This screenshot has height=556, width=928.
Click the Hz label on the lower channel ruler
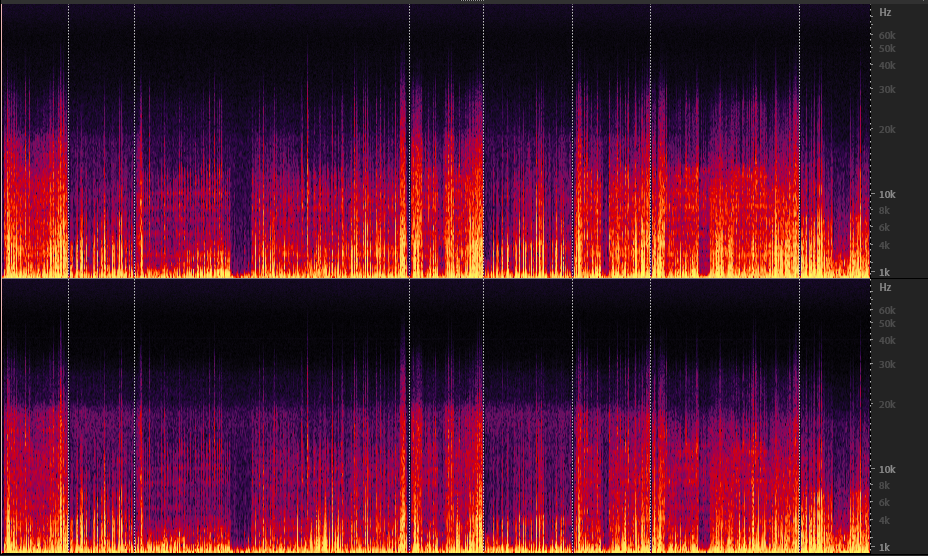point(885,287)
